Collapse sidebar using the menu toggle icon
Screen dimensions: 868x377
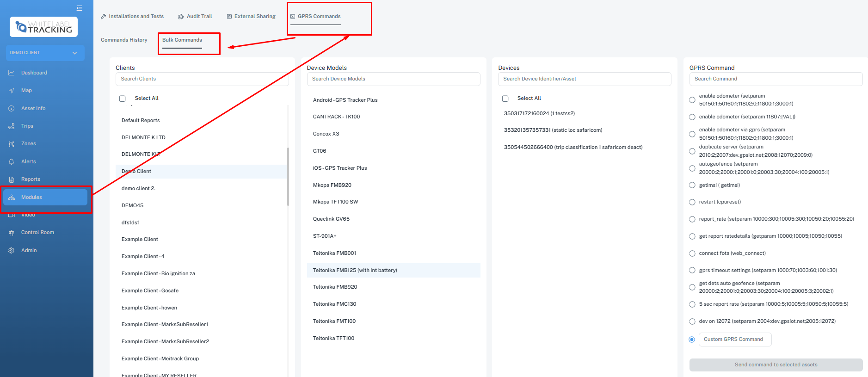(80, 8)
